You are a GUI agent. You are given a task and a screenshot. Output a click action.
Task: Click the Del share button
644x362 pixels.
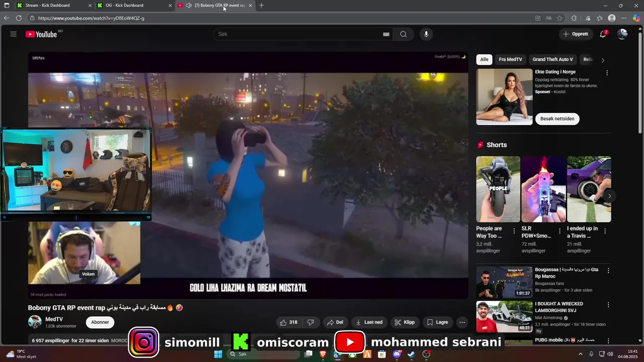click(335, 322)
